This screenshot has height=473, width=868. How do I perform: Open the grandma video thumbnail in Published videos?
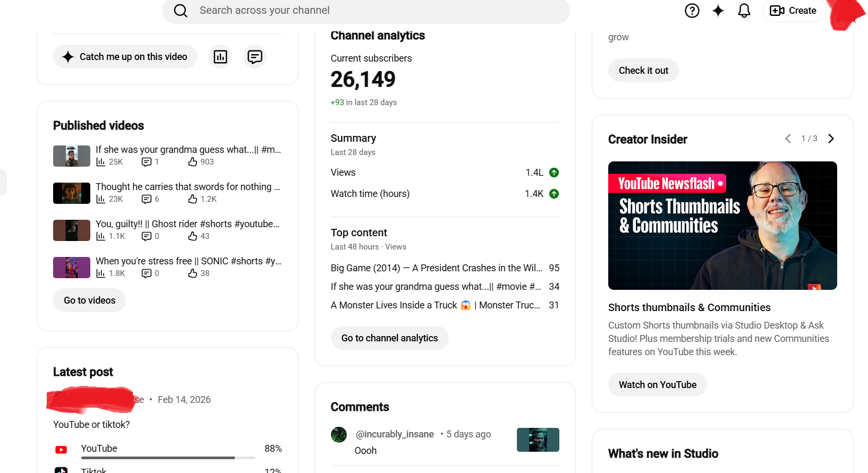[72, 156]
